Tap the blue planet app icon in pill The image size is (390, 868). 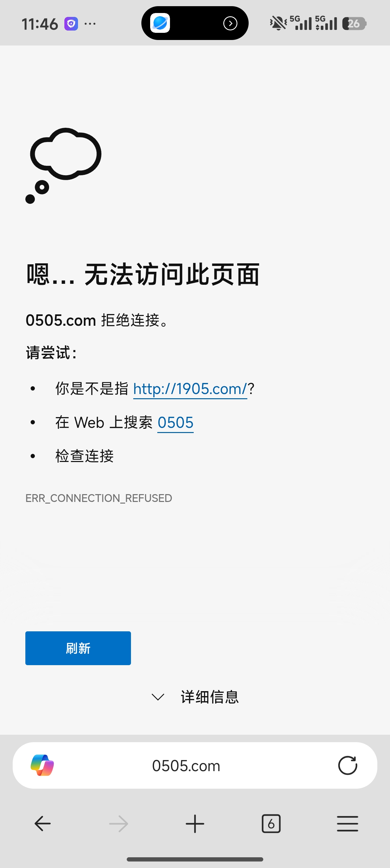[x=160, y=23]
